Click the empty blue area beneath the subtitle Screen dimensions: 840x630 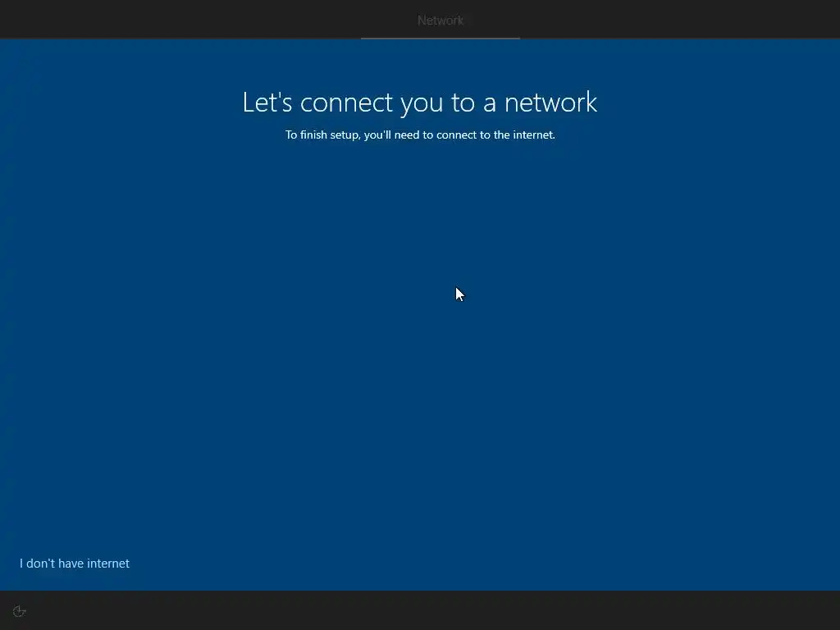point(420,348)
